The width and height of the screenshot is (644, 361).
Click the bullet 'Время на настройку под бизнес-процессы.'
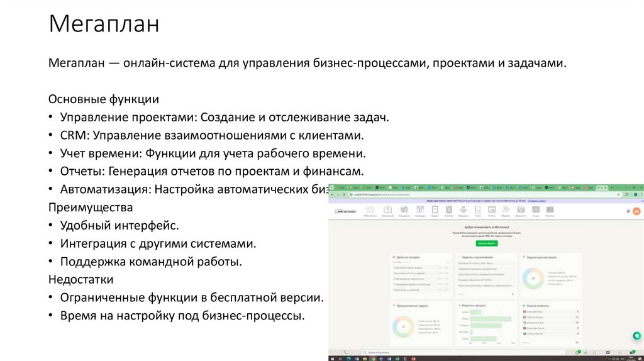(182, 316)
